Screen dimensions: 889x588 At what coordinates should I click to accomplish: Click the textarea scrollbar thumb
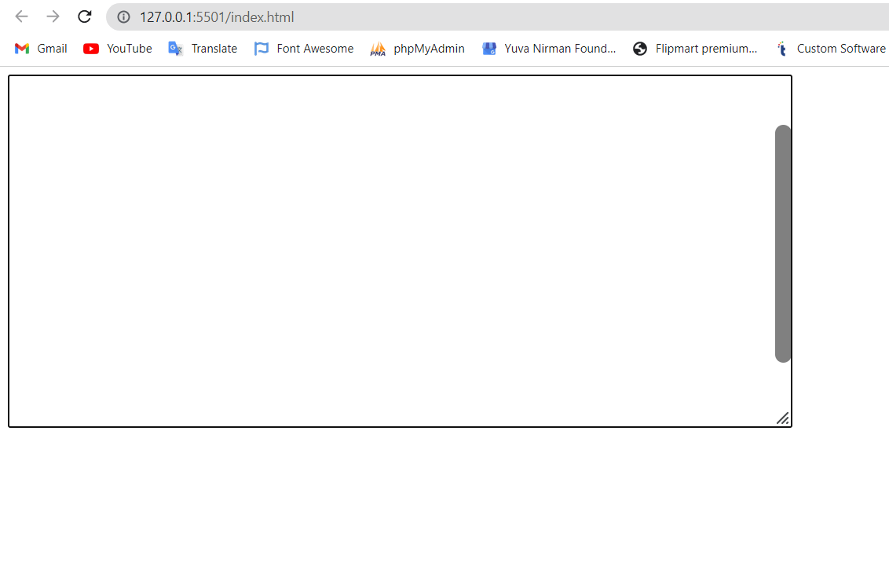point(782,242)
